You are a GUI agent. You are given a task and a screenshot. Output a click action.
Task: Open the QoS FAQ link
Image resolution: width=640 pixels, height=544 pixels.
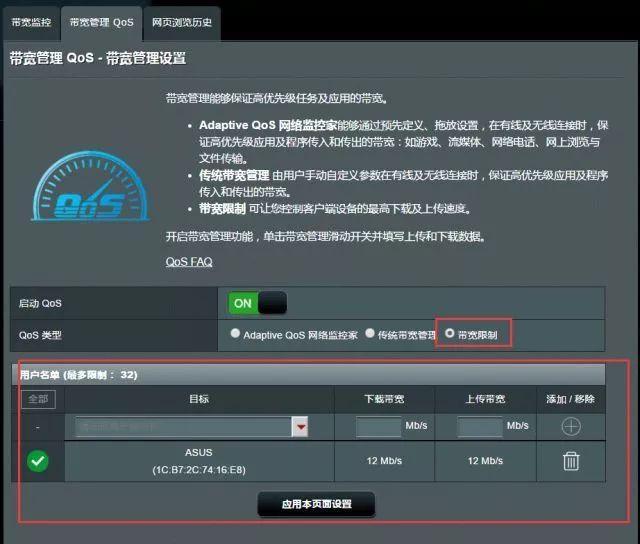pyautogui.click(x=189, y=262)
